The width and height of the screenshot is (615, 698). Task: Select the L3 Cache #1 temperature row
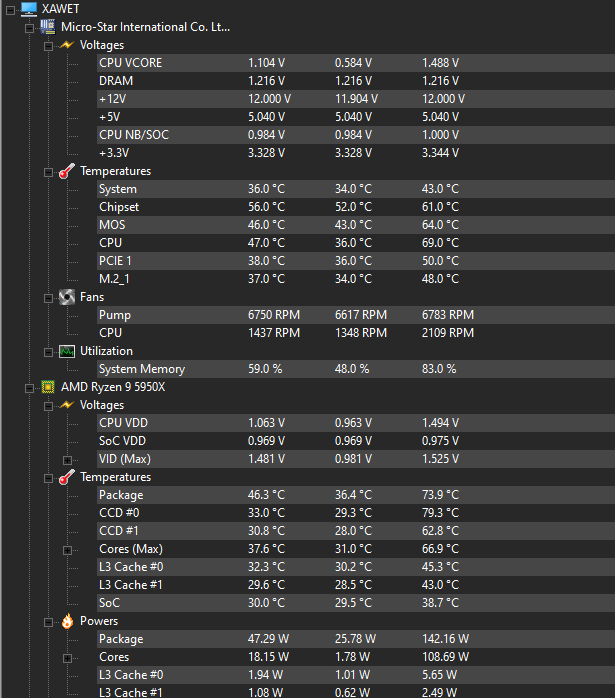(356, 585)
